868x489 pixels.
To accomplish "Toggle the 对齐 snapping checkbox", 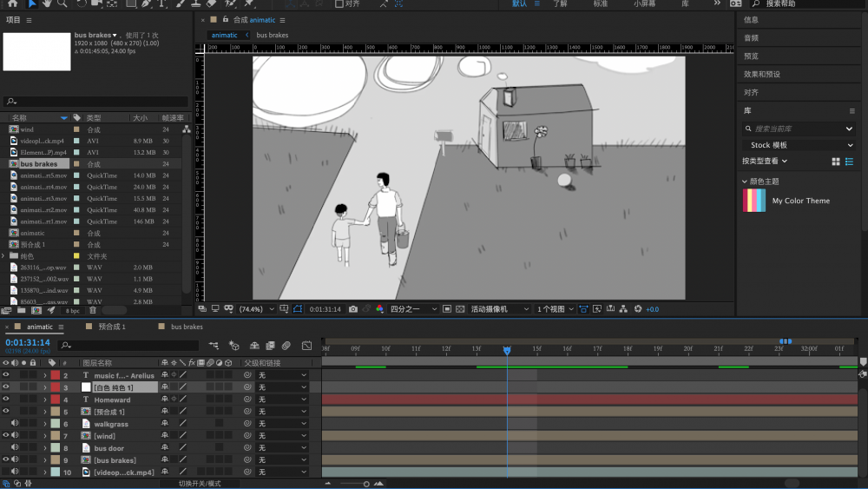I will (339, 3).
